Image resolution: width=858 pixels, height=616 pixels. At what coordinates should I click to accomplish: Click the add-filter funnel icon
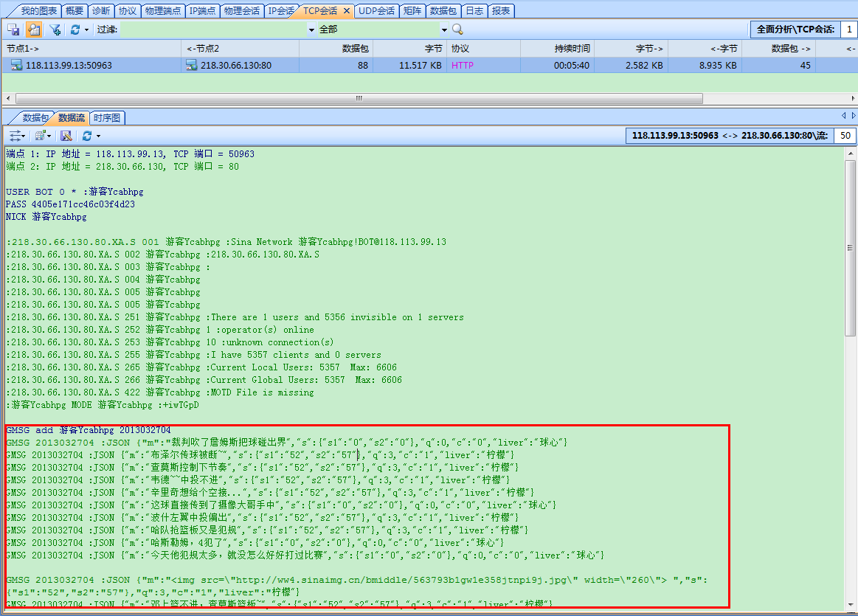[x=55, y=30]
